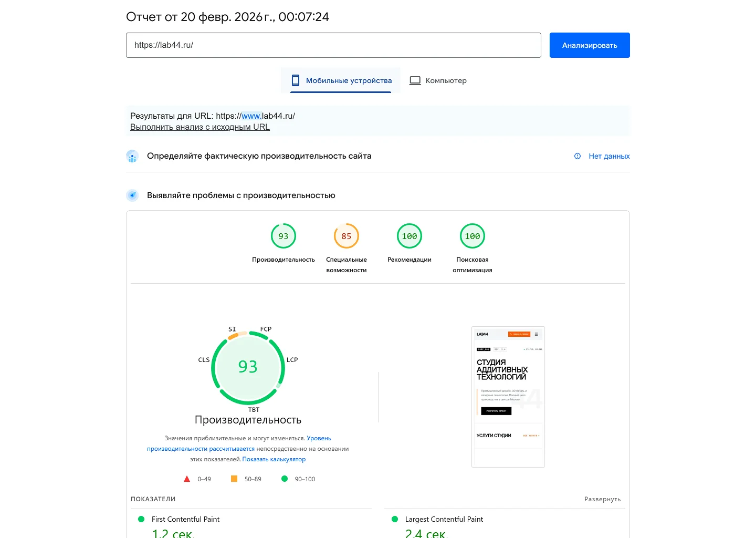Click the performance diagnostics radar icon

[x=132, y=195]
